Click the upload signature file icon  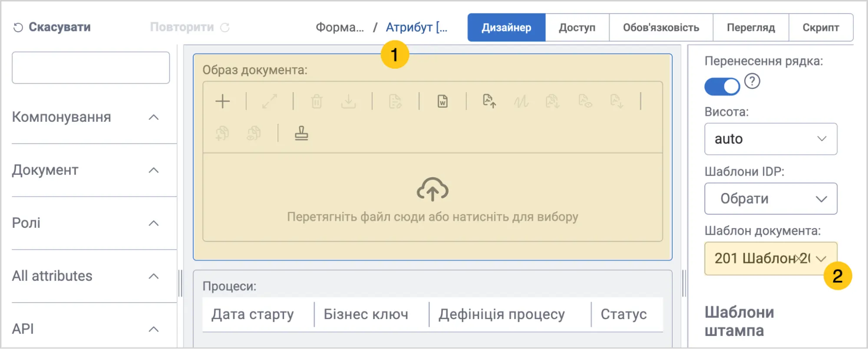click(x=489, y=101)
